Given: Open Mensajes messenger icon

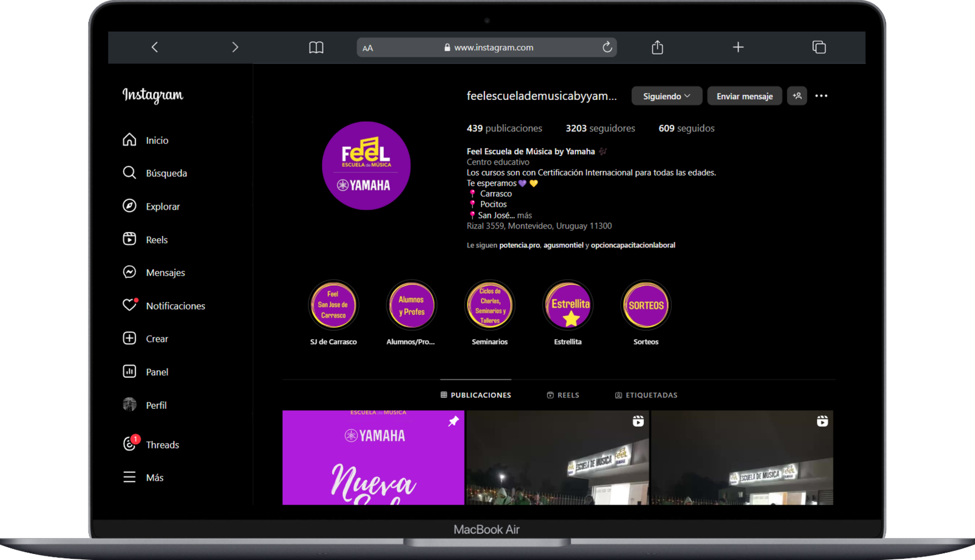Looking at the screenshot, I should coord(129,272).
